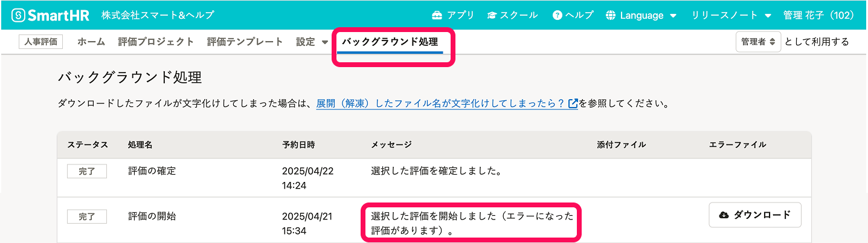Expand the Language dropdown arrow
Screen dimensions: 868x243
click(x=673, y=16)
